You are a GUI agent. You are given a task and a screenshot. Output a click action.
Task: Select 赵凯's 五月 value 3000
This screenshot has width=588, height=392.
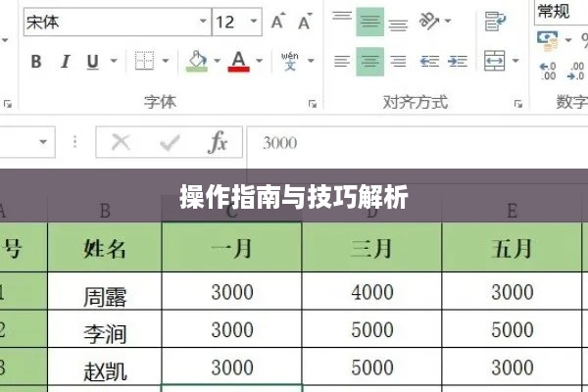pyautogui.click(x=512, y=367)
